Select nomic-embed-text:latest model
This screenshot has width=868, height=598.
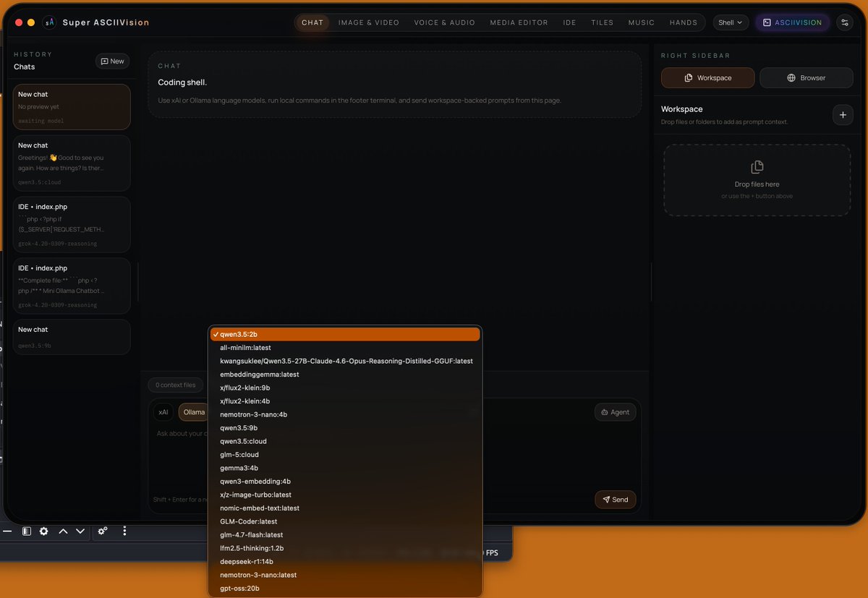click(x=345, y=508)
